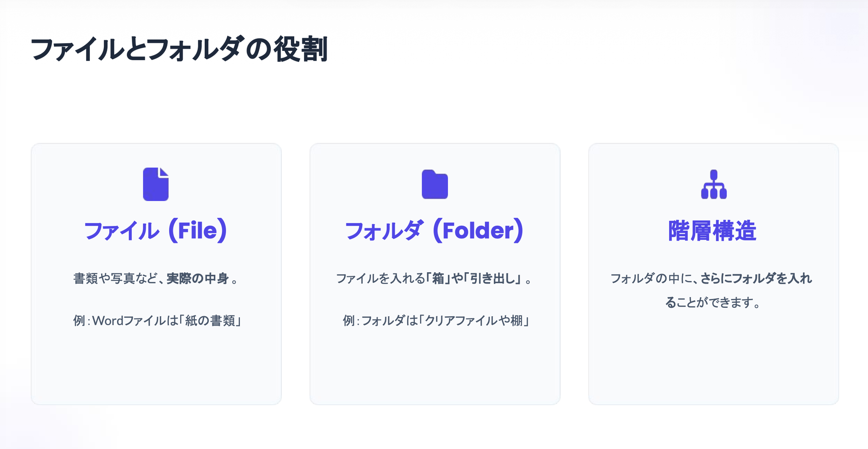This screenshot has width=868, height=449.
Task: Click the フォルダ (Folder) heading
Action: click(x=434, y=231)
